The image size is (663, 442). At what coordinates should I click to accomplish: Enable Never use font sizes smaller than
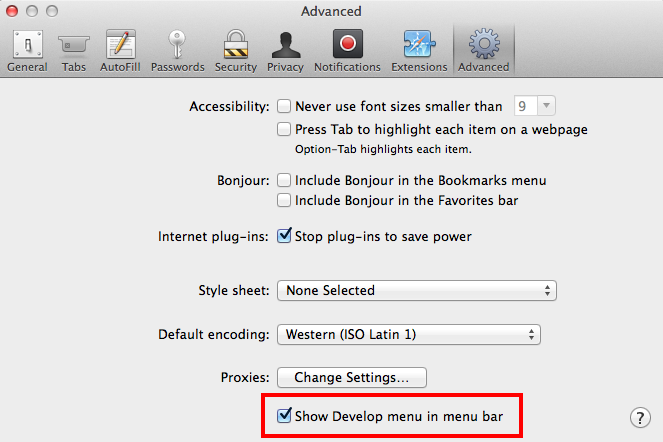(x=284, y=106)
